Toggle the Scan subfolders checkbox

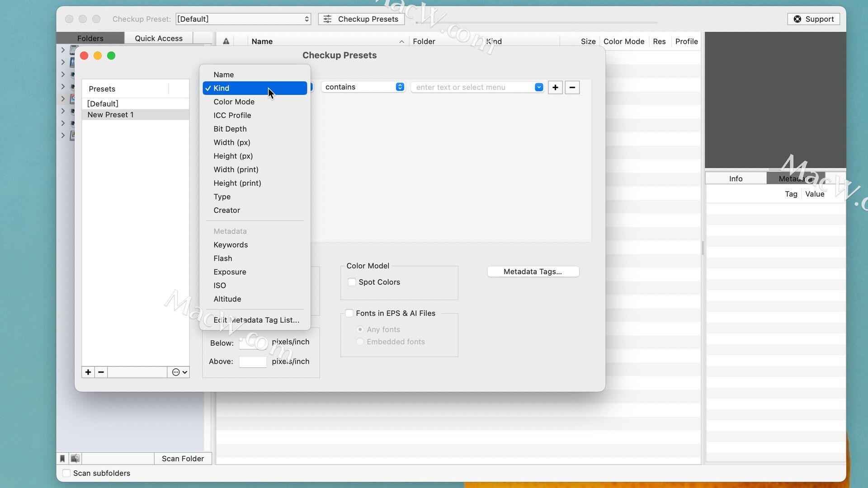point(66,473)
